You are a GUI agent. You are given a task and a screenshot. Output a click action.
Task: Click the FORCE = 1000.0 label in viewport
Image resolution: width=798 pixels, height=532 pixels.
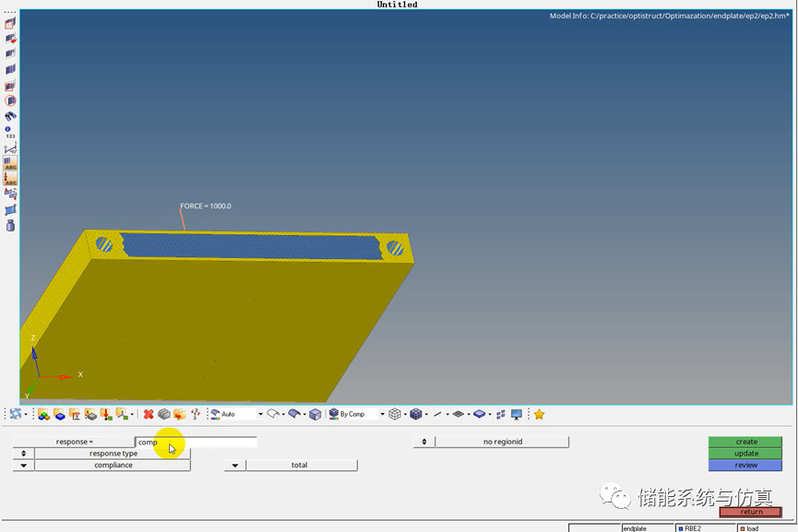click(206, 206)
